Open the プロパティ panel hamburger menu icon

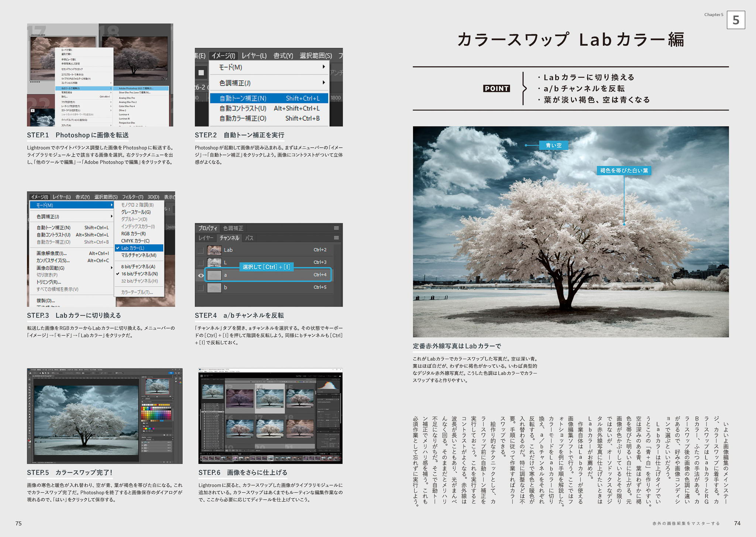[336, 228]
